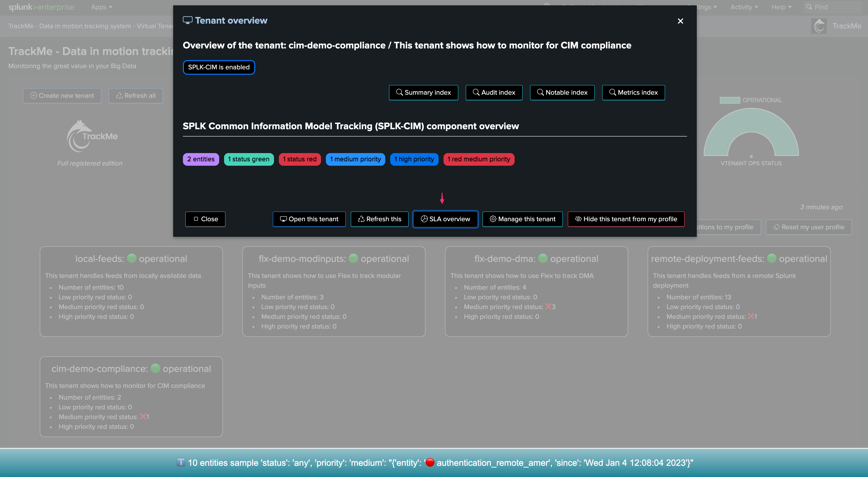Image resolution: width=868 pixels, height=477 pixels.
Task: Open the Audit index search
Action: (494, 92)
